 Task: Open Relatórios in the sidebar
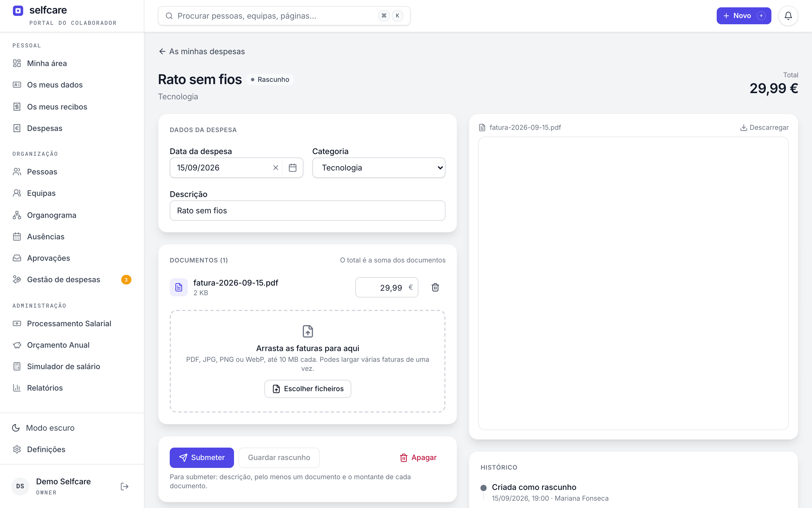[72, 388]
